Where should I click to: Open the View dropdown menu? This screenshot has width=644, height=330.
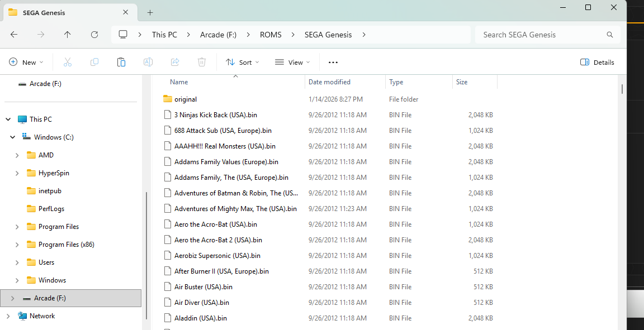click(x=292, y=63)
